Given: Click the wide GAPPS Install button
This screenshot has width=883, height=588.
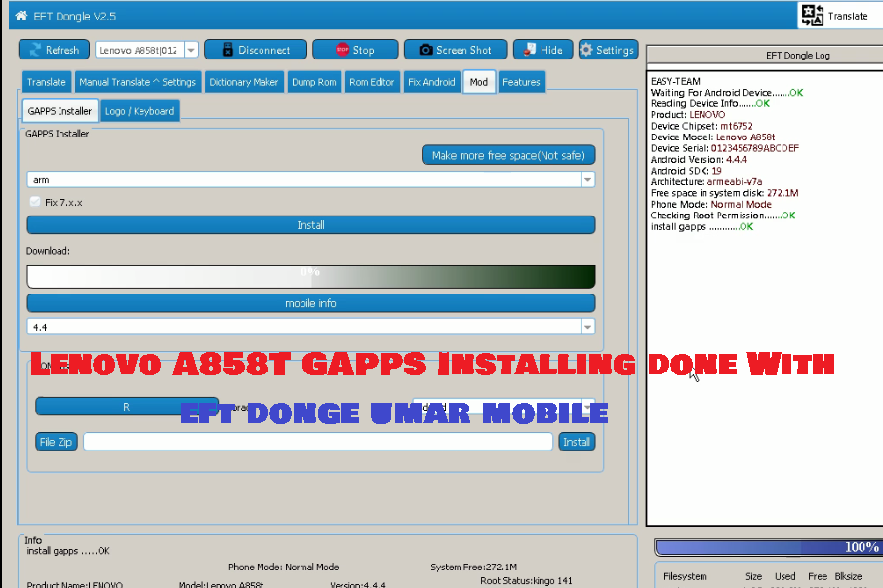Looking at the screenshot, I should 311,225.
